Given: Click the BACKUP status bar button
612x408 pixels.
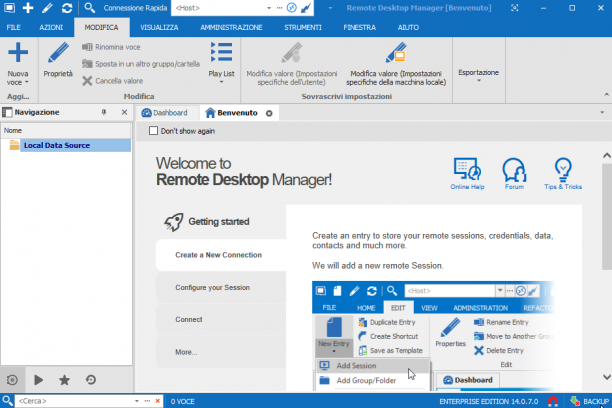Looking at the screenshot, I should click(590, 401).
